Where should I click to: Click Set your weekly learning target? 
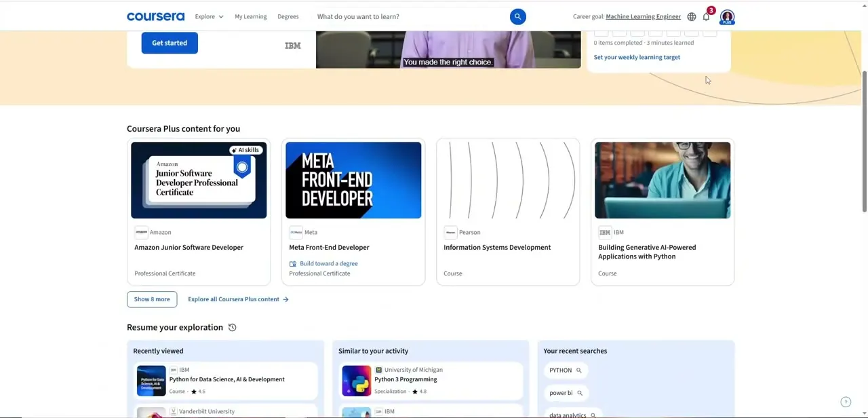pos(637,57)
